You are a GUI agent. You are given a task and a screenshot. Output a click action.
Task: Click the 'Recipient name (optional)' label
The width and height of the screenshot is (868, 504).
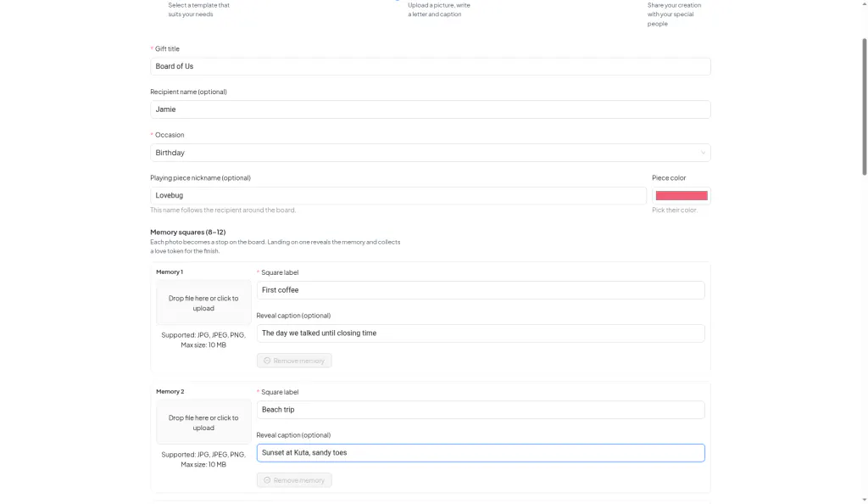tap(188, 92)
